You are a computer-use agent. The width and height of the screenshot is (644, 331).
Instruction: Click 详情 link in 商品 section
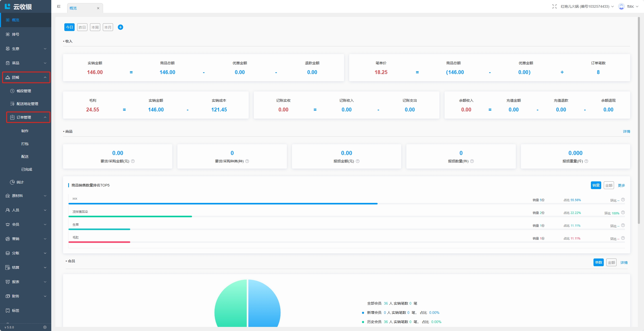coord(626,131)
